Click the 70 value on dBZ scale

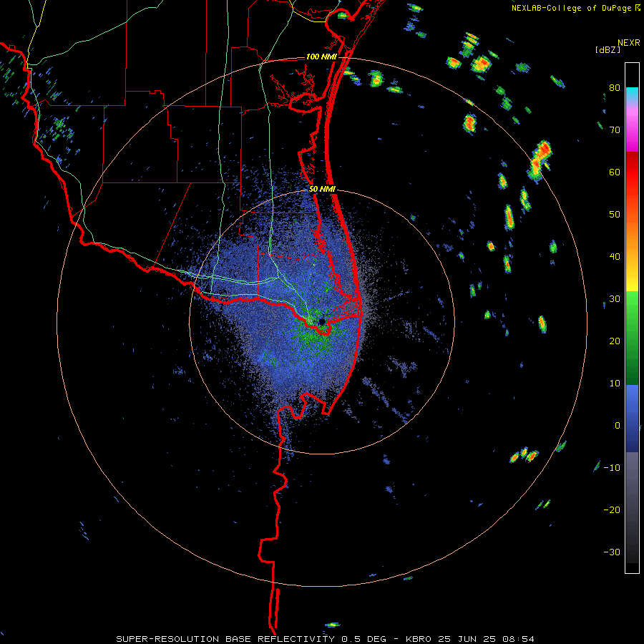[x=615, y=130]
